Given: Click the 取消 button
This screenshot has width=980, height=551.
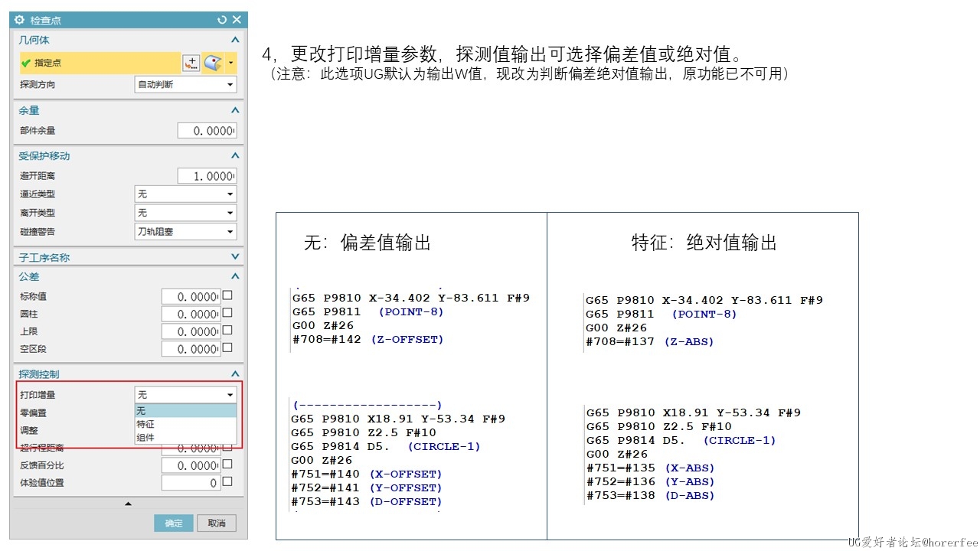Looking at the screenshot, I should click(x=217, y=523).
